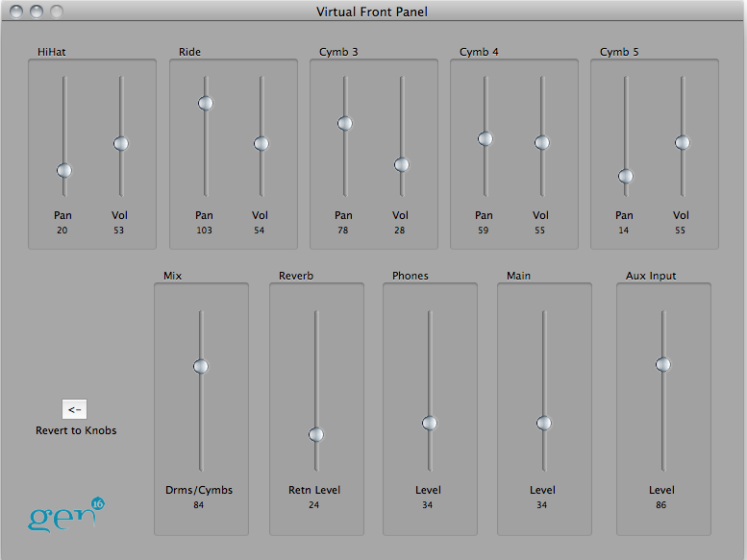The height and width of the screenshot is (560, 747).
Task: Click the Ride Vol slider knob
Action: tap(261, 144)
